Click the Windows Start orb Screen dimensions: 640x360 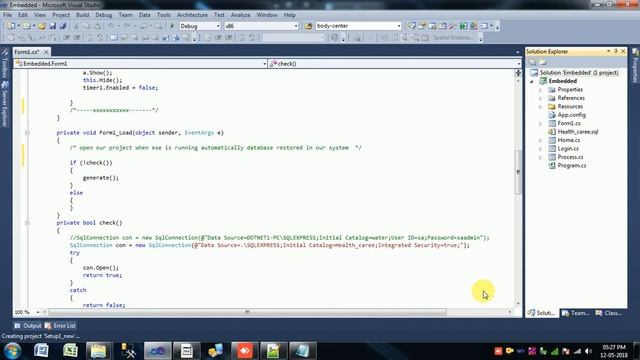(x=13, y=351)
